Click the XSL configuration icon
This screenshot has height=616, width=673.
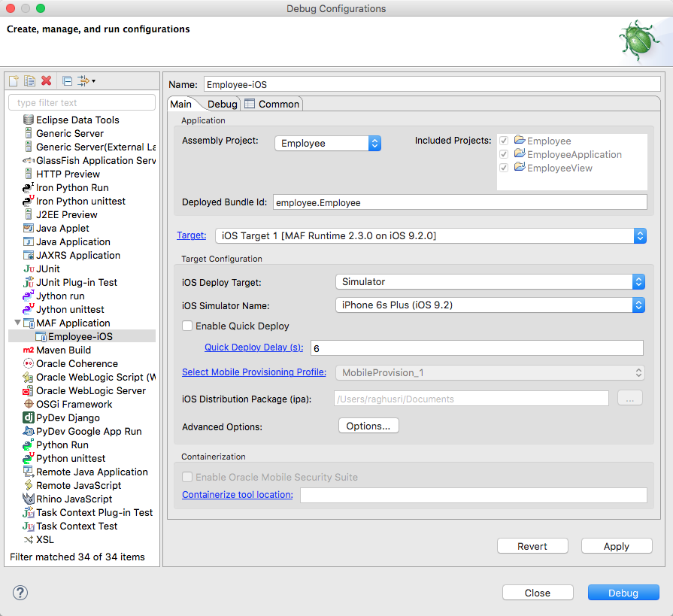(x=29, y=539)
